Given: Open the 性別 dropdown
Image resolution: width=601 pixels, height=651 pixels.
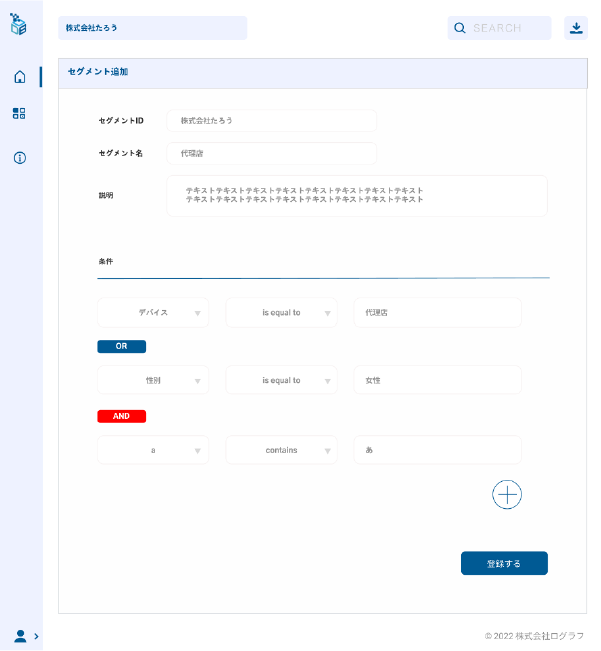Looking at the screenshot, I should [x=153, y=380].
